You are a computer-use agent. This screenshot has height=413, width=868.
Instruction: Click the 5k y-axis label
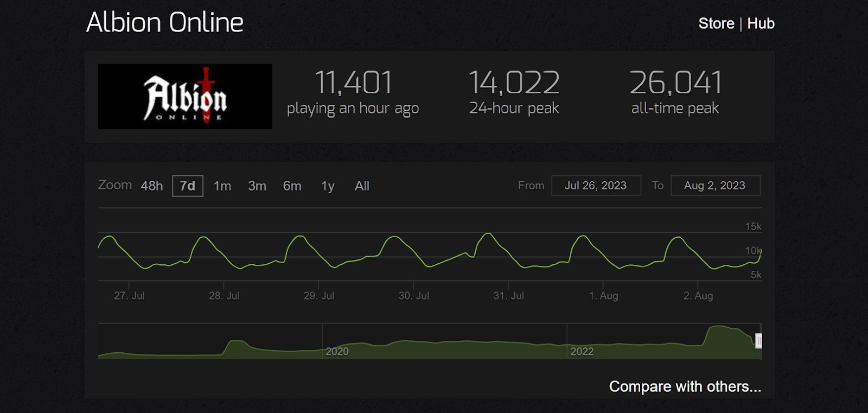[756, 275]
